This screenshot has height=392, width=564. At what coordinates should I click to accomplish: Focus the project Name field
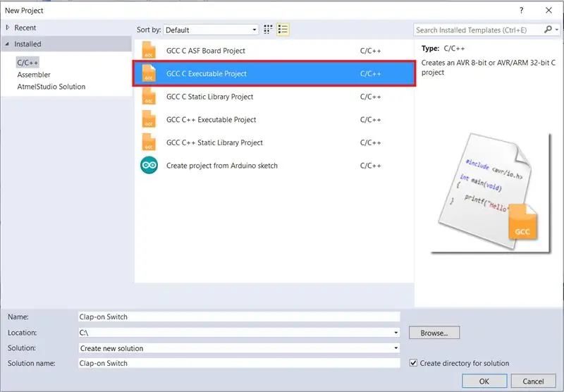pos(239,317)
